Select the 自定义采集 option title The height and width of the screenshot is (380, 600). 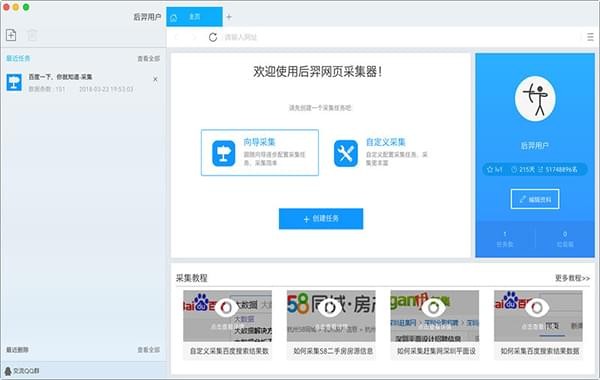point(386,142)
